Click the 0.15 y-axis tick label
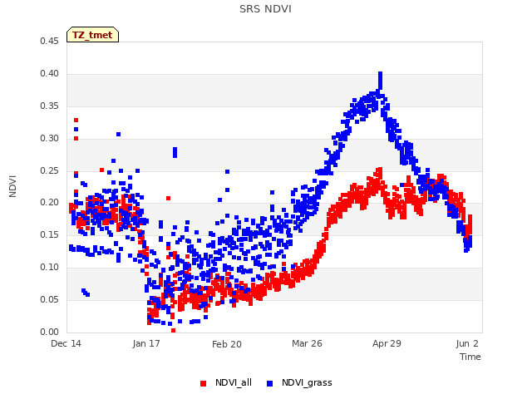532x399 pixels. click(x=50, y=234)
